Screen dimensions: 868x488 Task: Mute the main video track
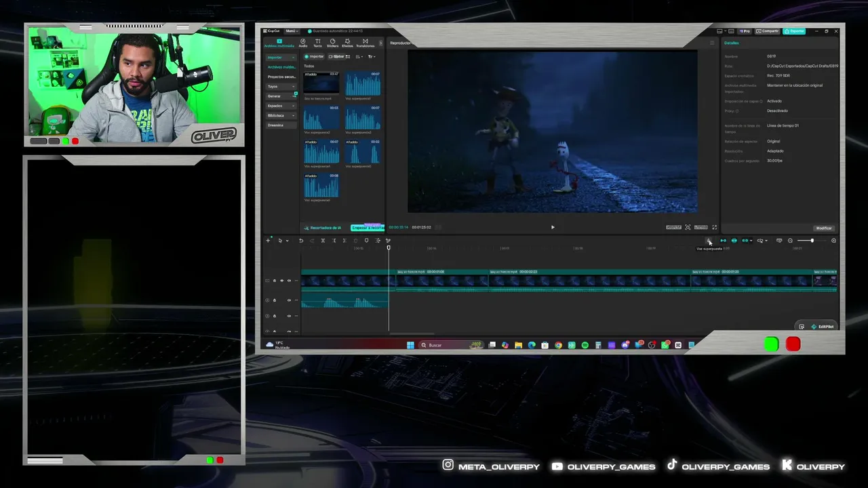(289, 281)
